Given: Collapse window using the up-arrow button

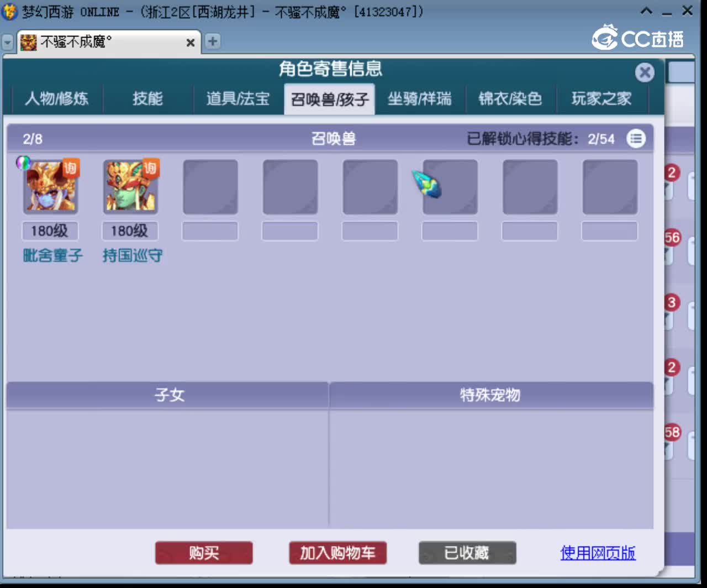Looking at the screenshot, I should 646,11.
